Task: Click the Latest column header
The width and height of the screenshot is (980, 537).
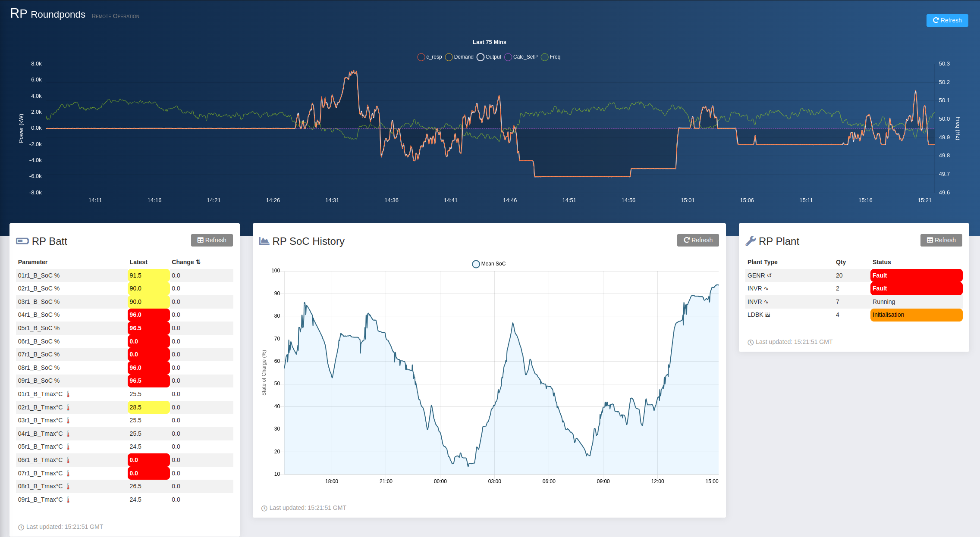Action: click(x=138, y=262)
